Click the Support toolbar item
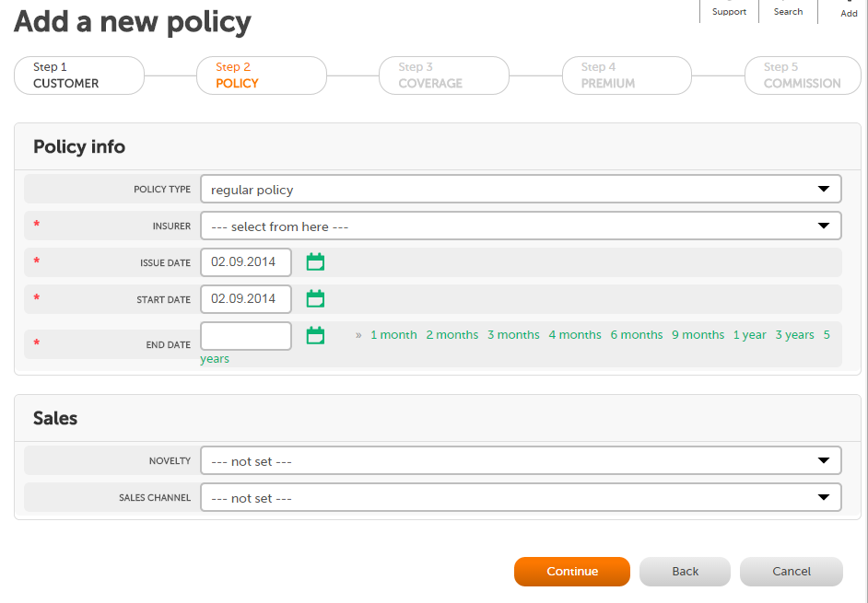Image resolution: width=868 pixels, height=603 pixels. (x=728, y=11)
